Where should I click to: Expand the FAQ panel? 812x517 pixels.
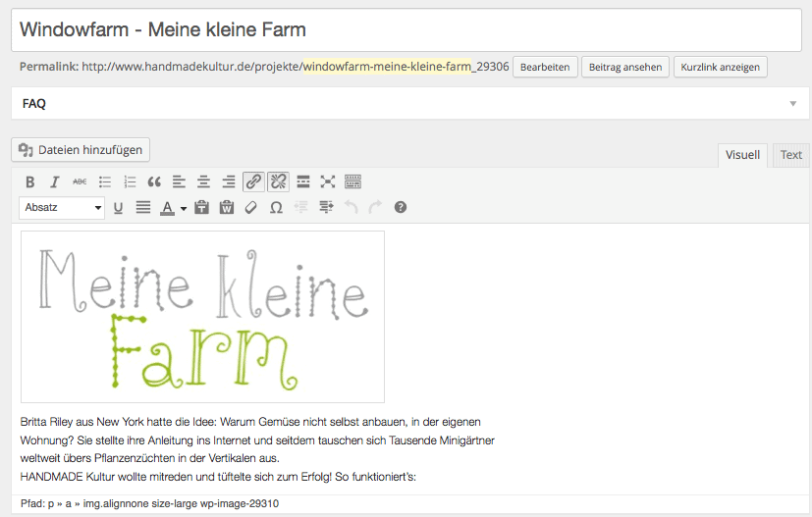point(791,103)
